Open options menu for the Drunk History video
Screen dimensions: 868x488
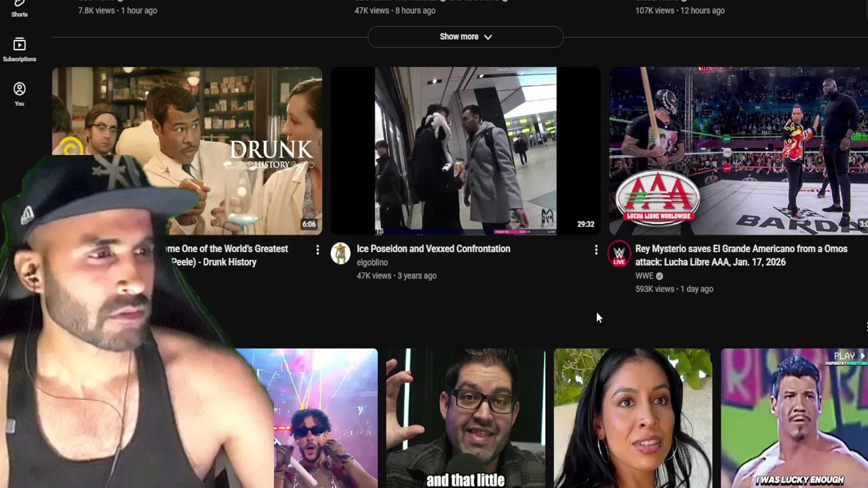(317, 250)
